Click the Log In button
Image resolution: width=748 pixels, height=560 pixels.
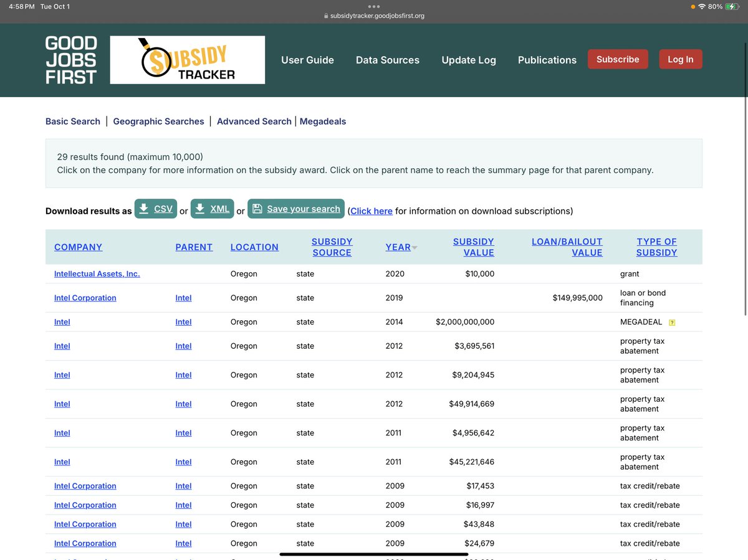pyautogui.click(x=681, y=59)
